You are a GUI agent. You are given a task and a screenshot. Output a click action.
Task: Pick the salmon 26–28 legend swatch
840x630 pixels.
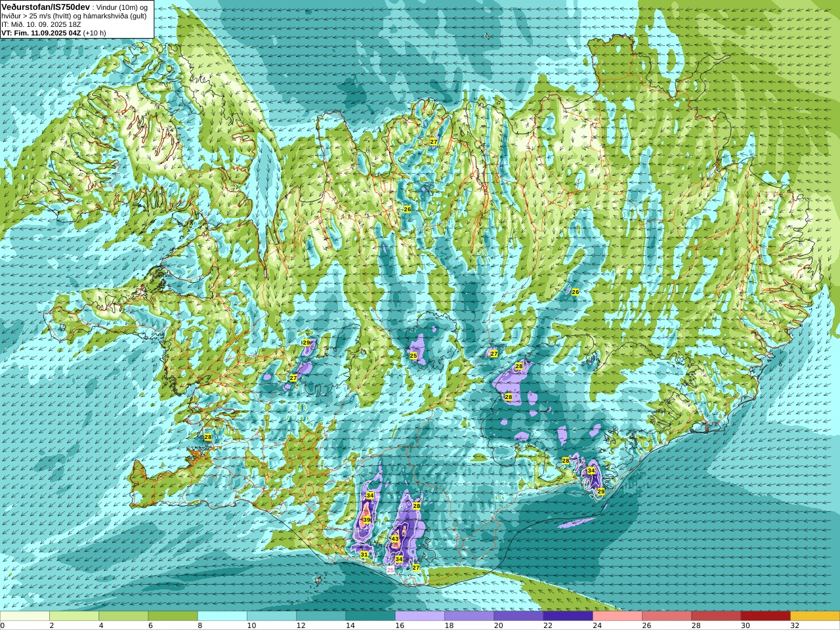pos(667,616)
